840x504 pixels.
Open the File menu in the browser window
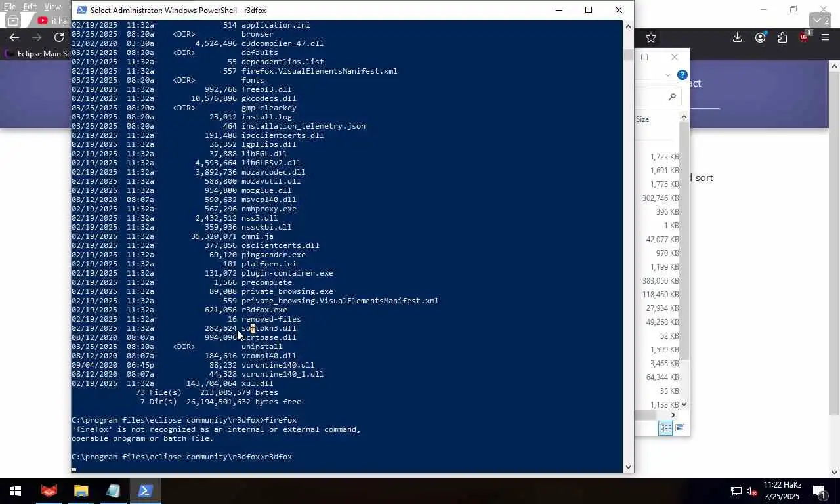click(x=10, y=7)
